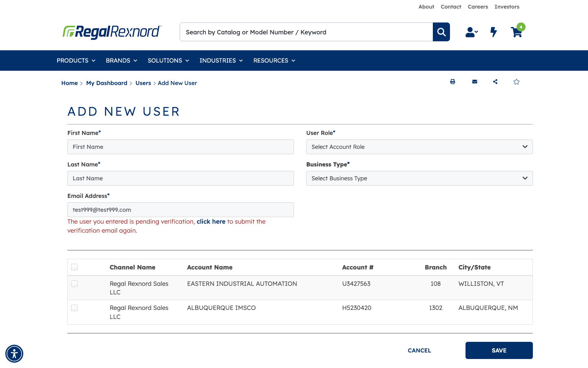Click account number H5230420

click(x=356, y=308)
